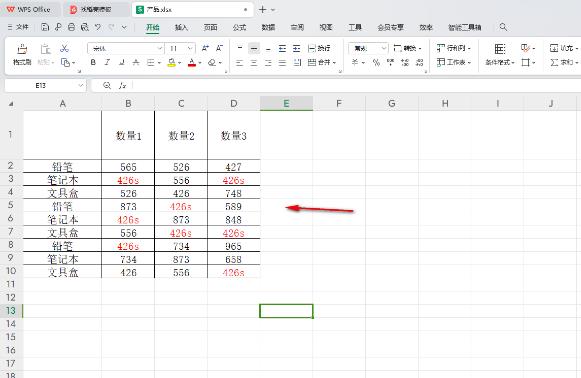581x378 pixels.
Task: Open the Insert (插入) ribbon tab
Action: tap(181, 27)
